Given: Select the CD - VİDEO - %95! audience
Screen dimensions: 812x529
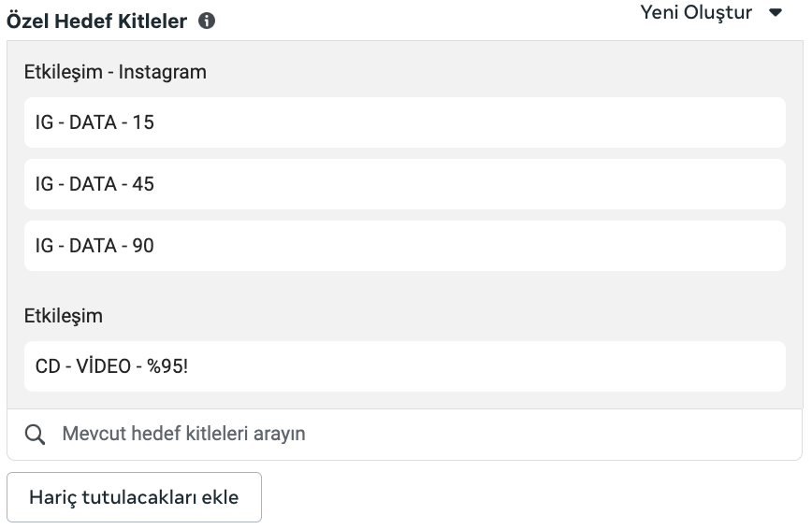Looking at the screenshot, I should (404, 366).
